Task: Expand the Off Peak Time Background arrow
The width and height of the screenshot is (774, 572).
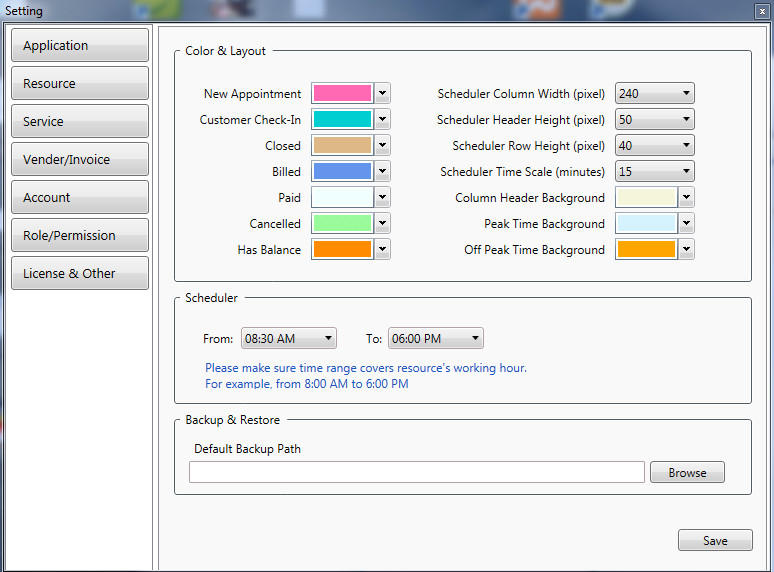Action: click(x=687, y=249)
